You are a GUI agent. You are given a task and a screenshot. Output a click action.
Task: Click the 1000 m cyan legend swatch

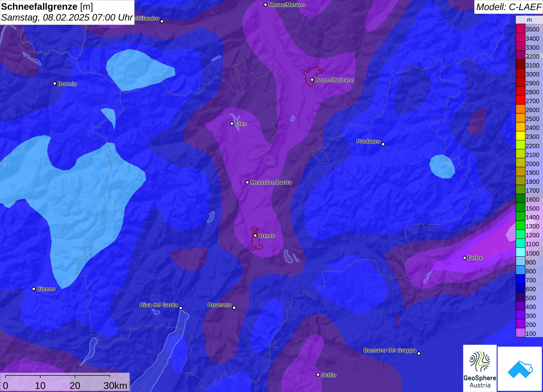pyautogui.click(x=521, y=252)
